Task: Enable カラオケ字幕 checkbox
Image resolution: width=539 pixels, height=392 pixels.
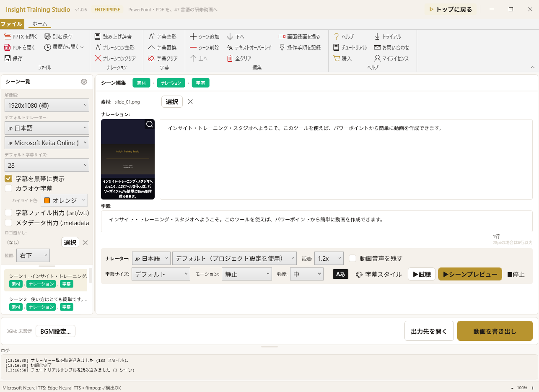Action: [8, 188]
